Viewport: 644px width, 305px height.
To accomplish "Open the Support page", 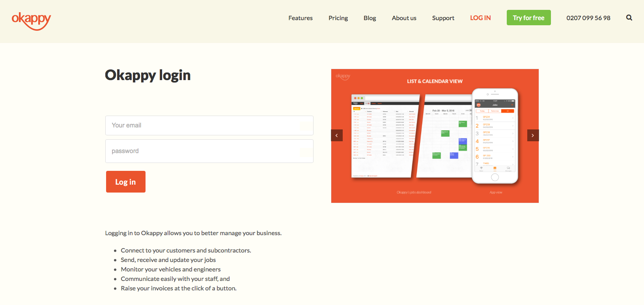I will (443, 18).
